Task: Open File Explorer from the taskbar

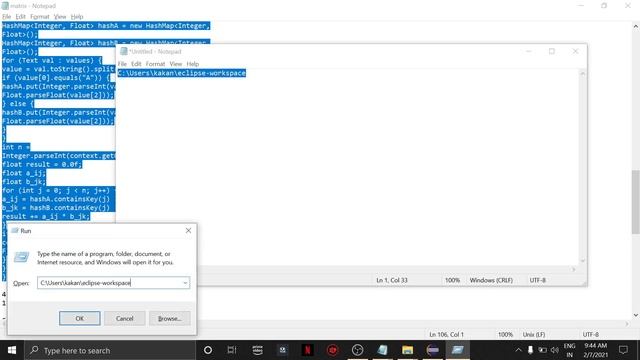Action: point(407,350)
